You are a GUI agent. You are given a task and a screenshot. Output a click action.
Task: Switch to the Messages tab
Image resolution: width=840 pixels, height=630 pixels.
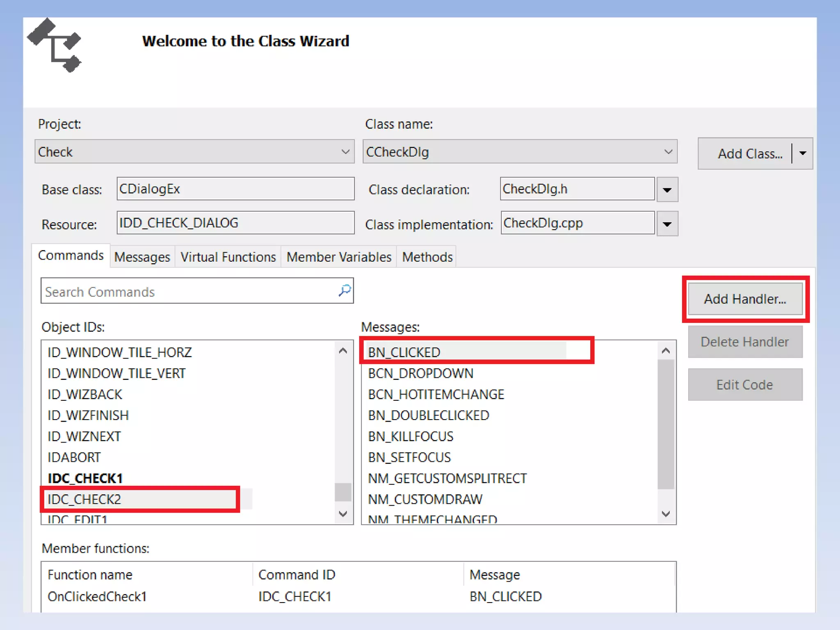pyautogui.click(x=142, y=257)
